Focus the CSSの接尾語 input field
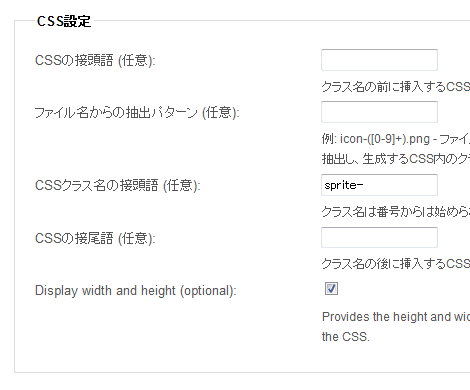 (x=379, y=237)
